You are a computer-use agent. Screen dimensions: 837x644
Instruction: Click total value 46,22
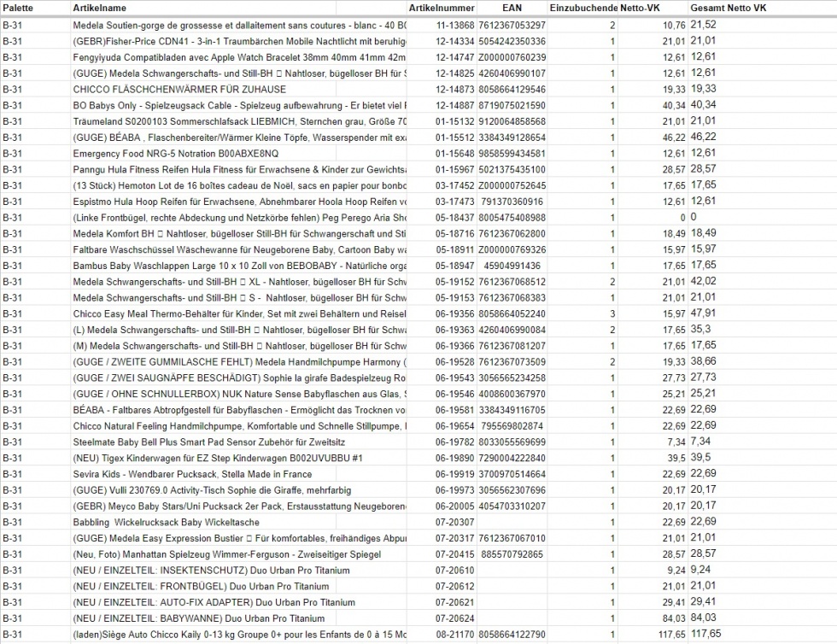pos(703,137)
